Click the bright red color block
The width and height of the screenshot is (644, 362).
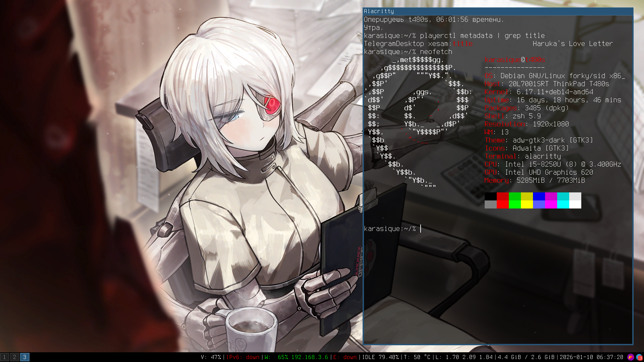pyautogui.click(x=502, y=204)
